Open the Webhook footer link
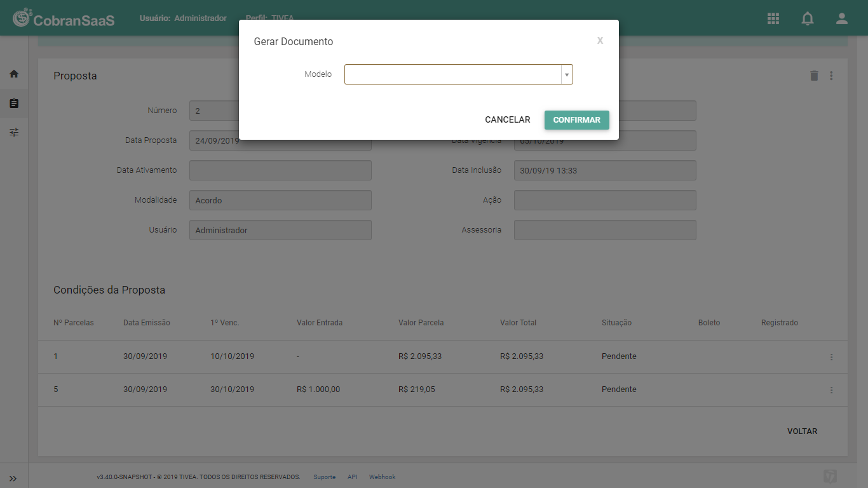868x488 pixels. tap(382, 477)
